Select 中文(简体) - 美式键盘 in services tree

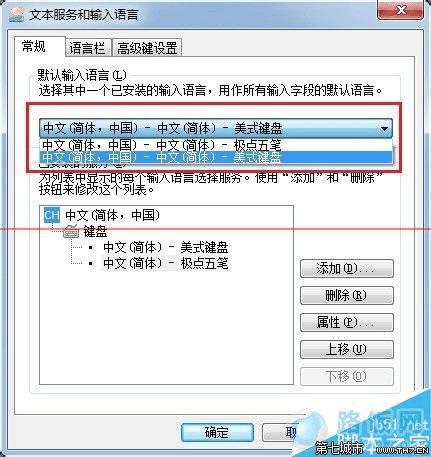[x=166, y=247]
